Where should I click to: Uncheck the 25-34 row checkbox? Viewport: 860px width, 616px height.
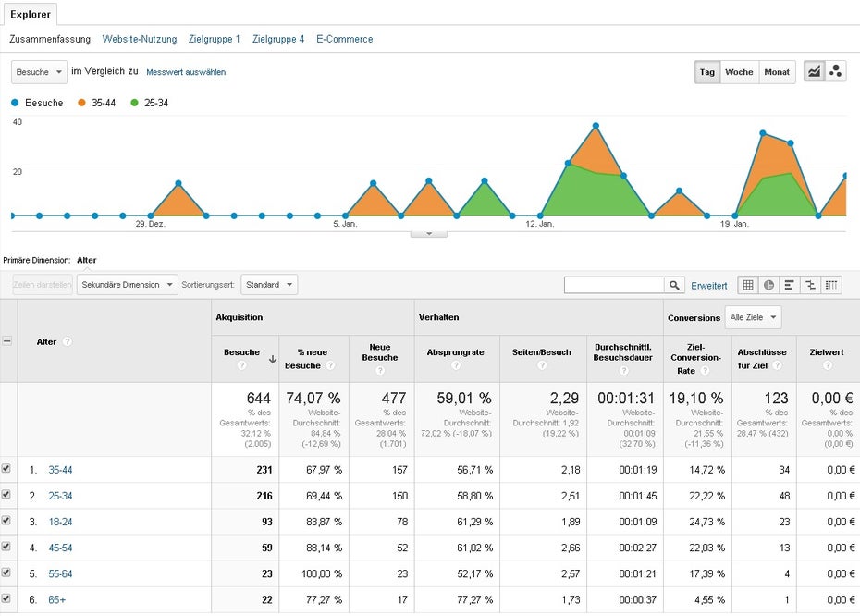point(6,494)
